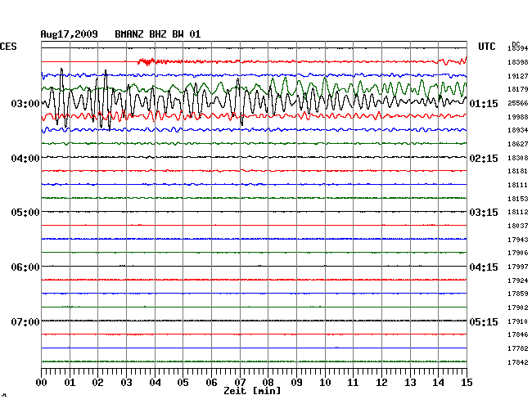Click the DC value 17782
Image resolution: width=532 pixels, height=404 pixels.
[518, 348]
